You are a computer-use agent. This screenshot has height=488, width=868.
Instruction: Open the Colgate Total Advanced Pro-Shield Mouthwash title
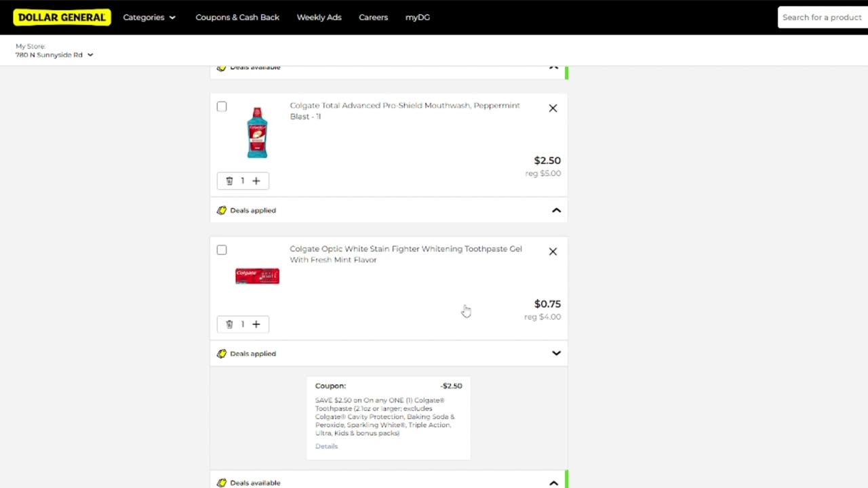[x=405, y=111]
